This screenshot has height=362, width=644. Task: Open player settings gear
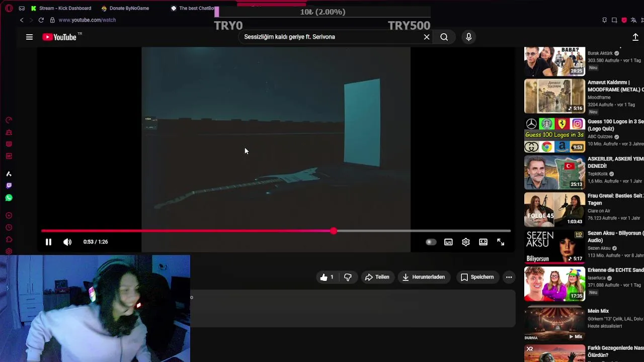pos(466,242)
